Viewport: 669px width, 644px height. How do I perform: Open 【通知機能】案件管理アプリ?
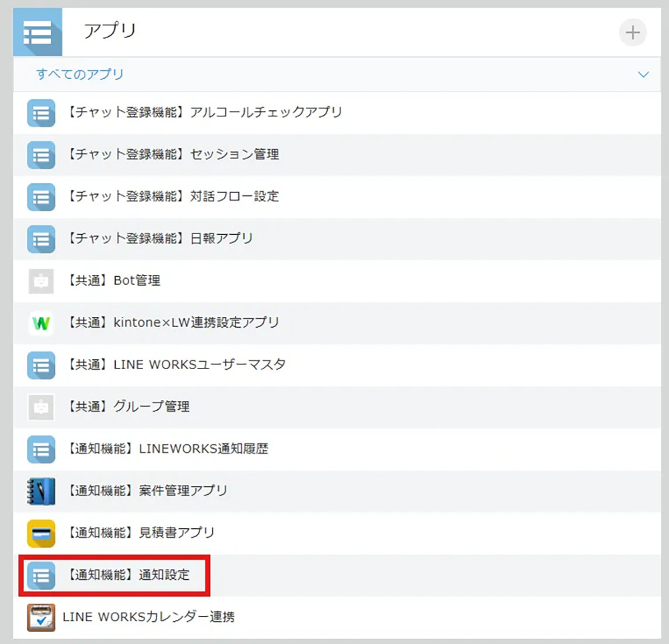[x=147, y=491]
